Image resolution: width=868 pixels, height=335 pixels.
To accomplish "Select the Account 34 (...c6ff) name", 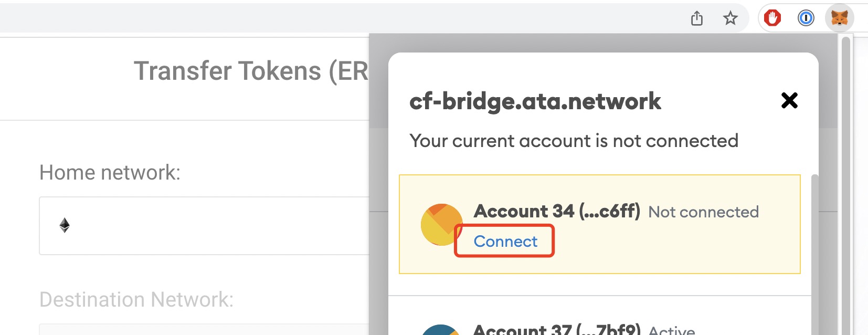I will click(x=557, y=211).
